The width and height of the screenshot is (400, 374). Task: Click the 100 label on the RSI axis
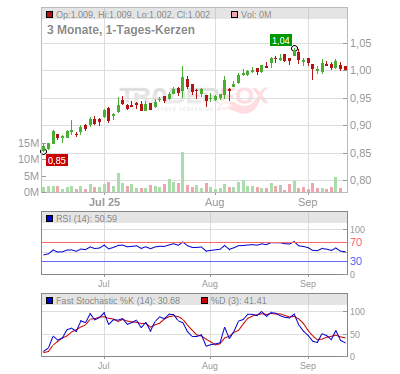357,229
